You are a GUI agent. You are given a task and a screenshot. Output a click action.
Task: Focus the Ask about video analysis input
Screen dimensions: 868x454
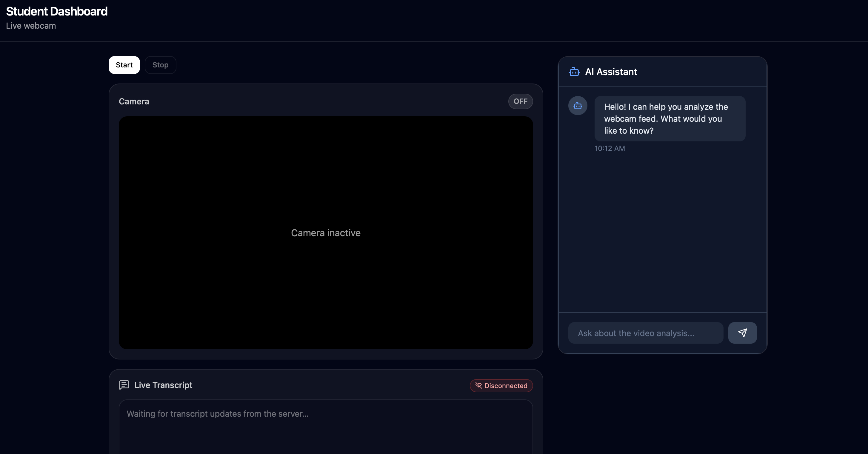[645, 333]
